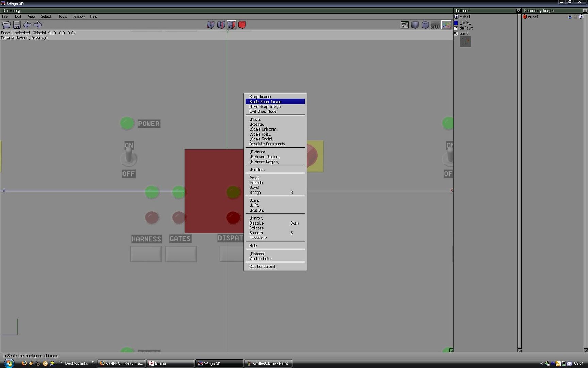Choose Scale Uniform from context menu
The height and width of the screenshot is (368, 588).
[x=275, y=129]
